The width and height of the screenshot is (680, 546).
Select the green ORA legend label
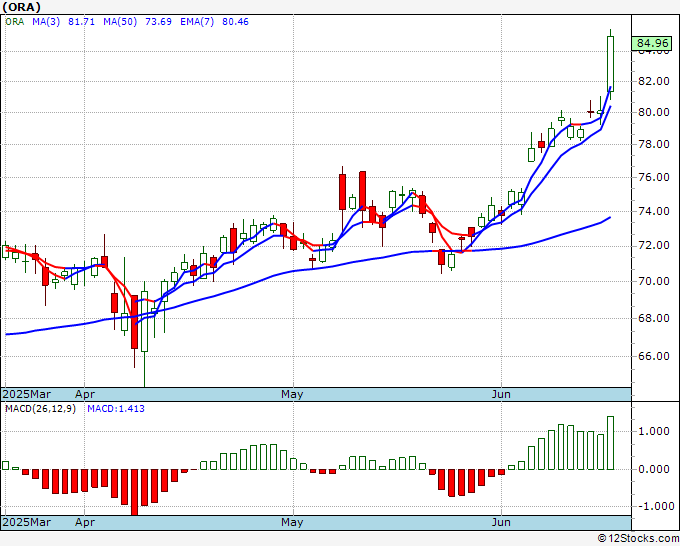(15, 22)
